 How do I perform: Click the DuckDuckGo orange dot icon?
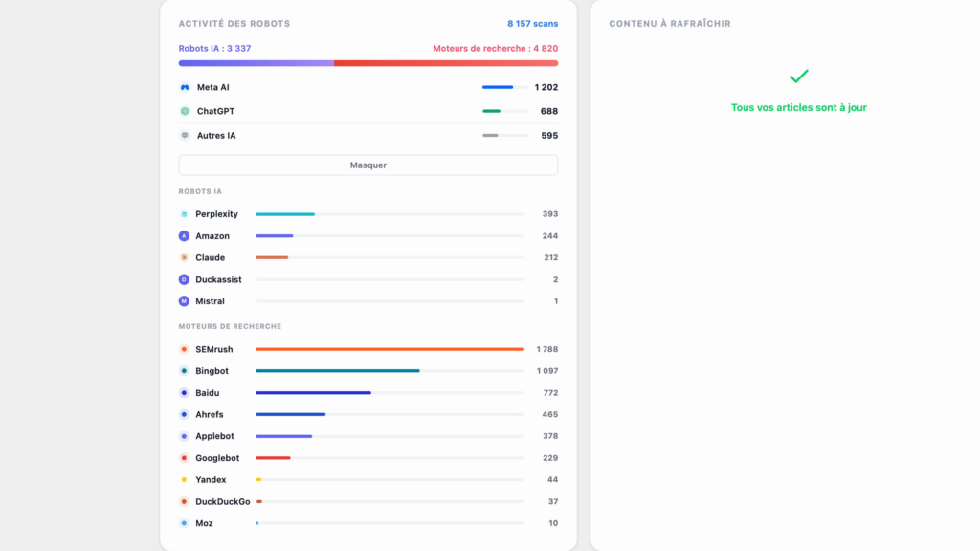coord(184,501)
